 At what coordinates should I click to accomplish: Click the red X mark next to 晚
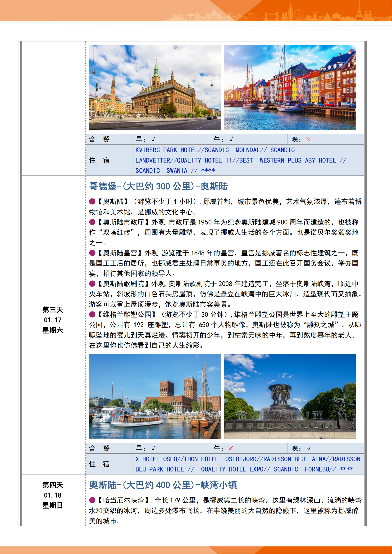pos(308,139)
